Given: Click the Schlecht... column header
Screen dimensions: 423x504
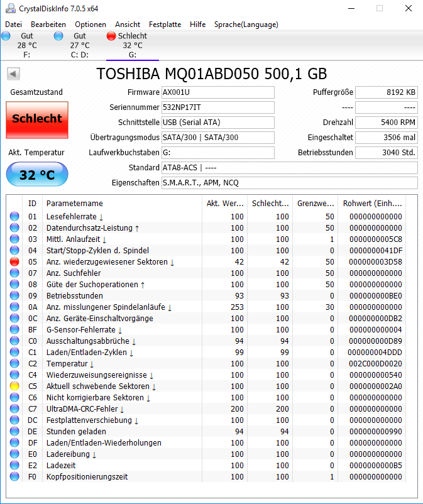Looking at the screenshot, I should point(270,204).
